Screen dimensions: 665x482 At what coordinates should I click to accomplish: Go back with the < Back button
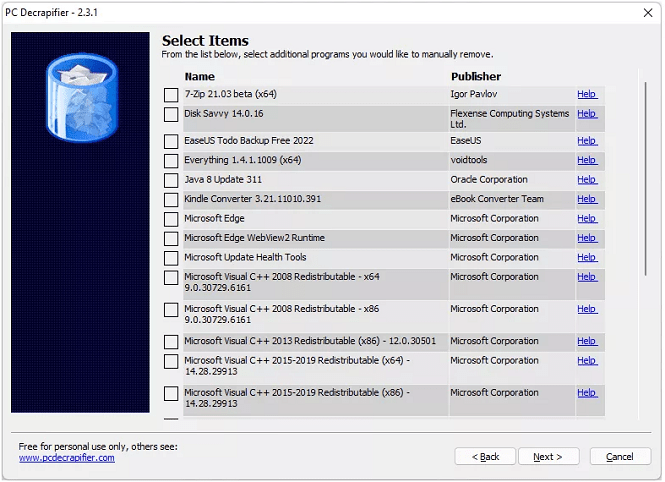pos(485,457)
